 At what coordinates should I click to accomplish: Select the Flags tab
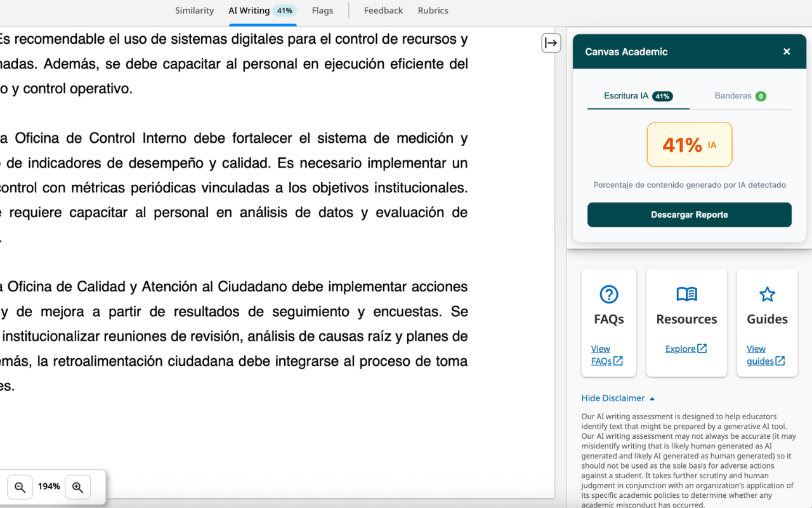322,10
